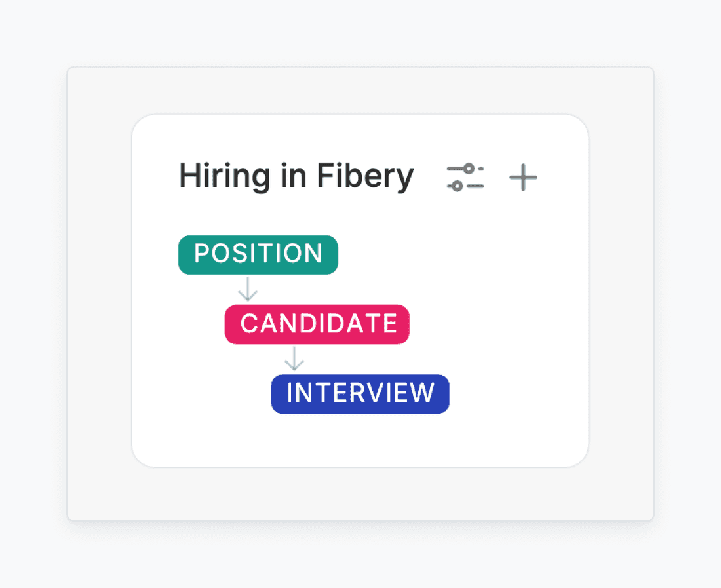
Task: Click the POSITION to CANDIDATE relation arrow
Action: pyautogui.click(x=248, y=289)
